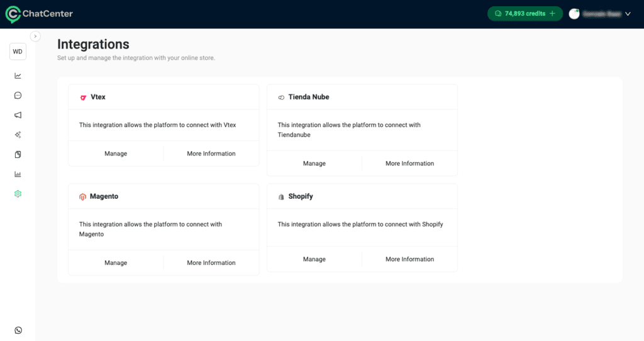
Task: Open More Information for Magento
Action: (211, 263)
